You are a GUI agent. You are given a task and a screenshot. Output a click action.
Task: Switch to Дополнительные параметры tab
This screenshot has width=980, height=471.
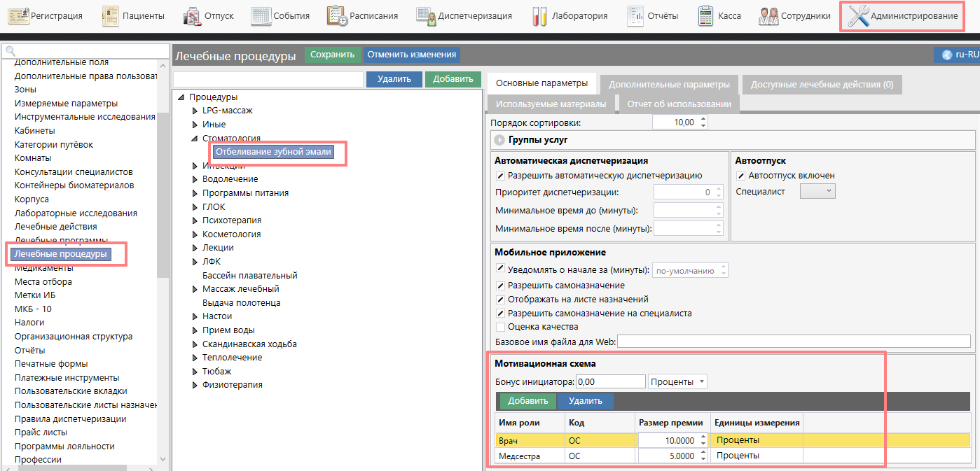[x=669, y=85]
